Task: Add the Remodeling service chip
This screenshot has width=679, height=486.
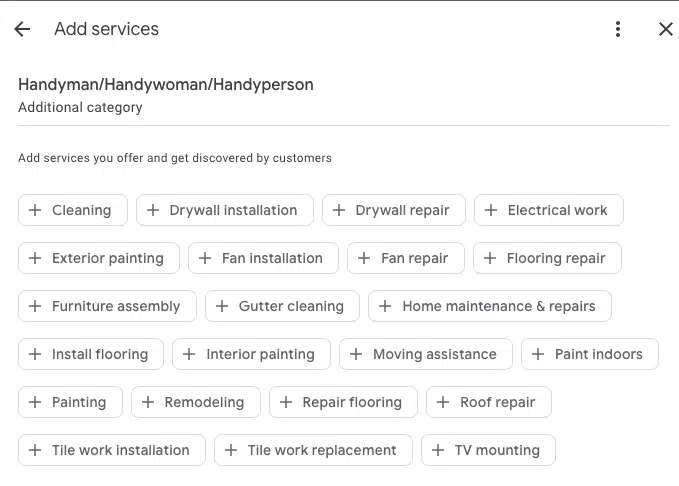Action: [196, 402]
